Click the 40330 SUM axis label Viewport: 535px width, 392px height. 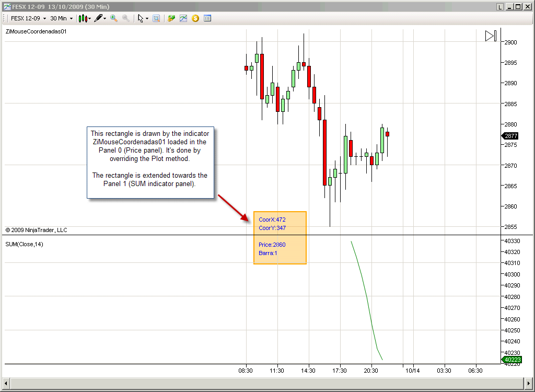pyautogui.click(x=512, y=241)
